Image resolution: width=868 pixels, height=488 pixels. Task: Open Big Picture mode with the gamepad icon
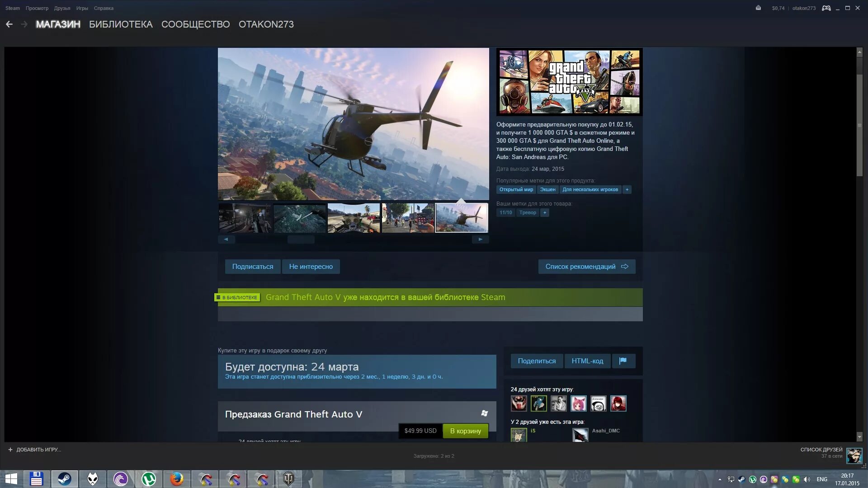point(826,8)
